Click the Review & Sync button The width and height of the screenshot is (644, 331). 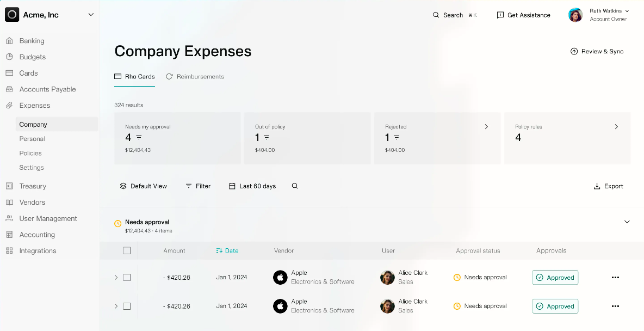point(597,51)
